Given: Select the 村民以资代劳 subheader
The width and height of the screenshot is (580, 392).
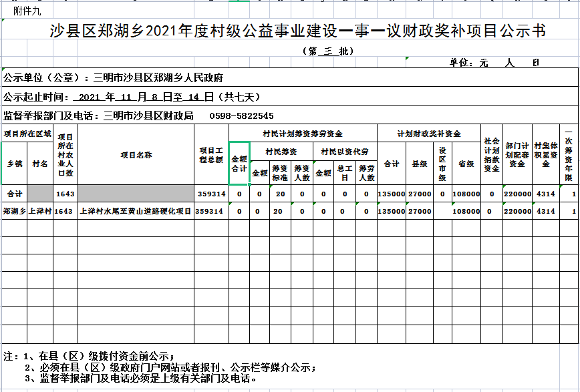Looking at the screenshot, I should pyautogui.click(x=345, y=152).
